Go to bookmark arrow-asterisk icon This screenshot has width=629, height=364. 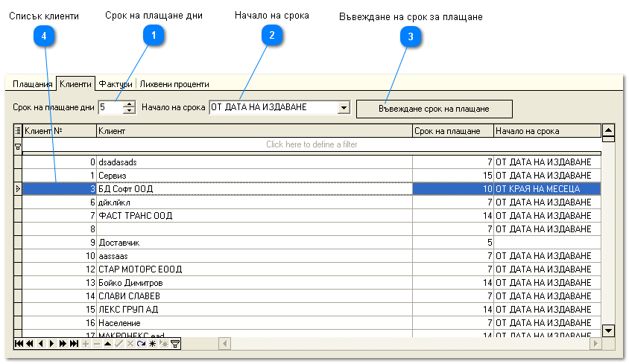coord(164,344)
